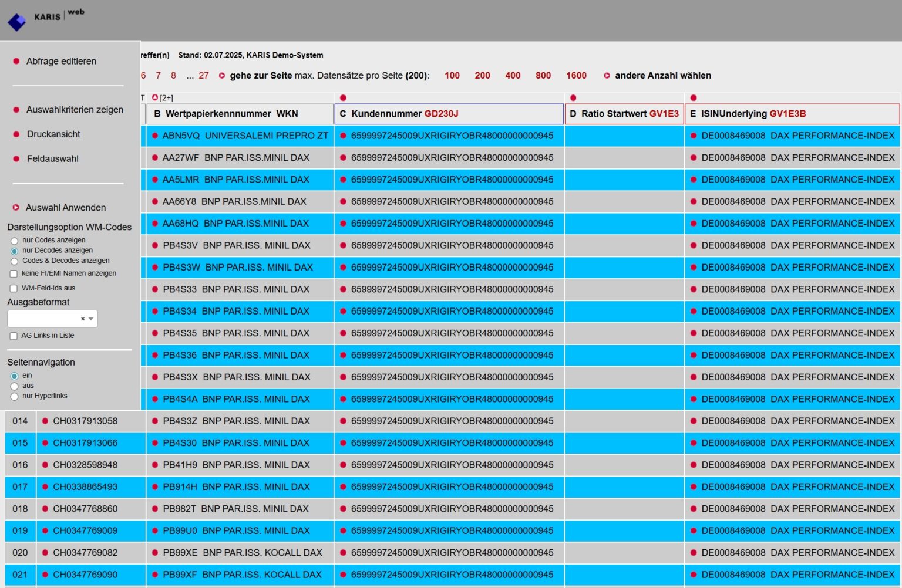Set 800 records per page
This screenshot has width=902, height=588.
(x=543, y=76)
